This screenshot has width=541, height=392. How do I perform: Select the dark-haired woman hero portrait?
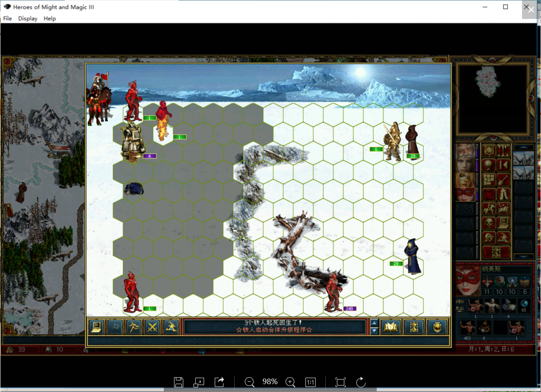465,165
